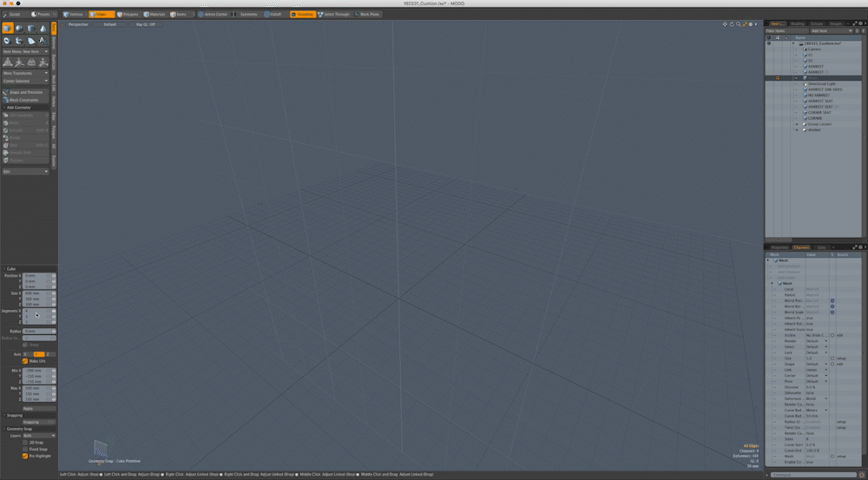Enable the 2D Snap checkbox

(x=25, y=443)
